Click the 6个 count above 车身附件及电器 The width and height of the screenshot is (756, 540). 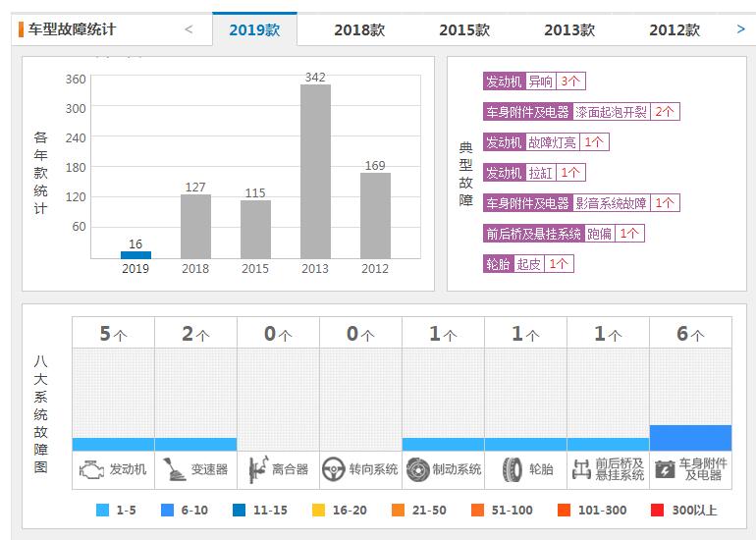[x=690, y=334]
